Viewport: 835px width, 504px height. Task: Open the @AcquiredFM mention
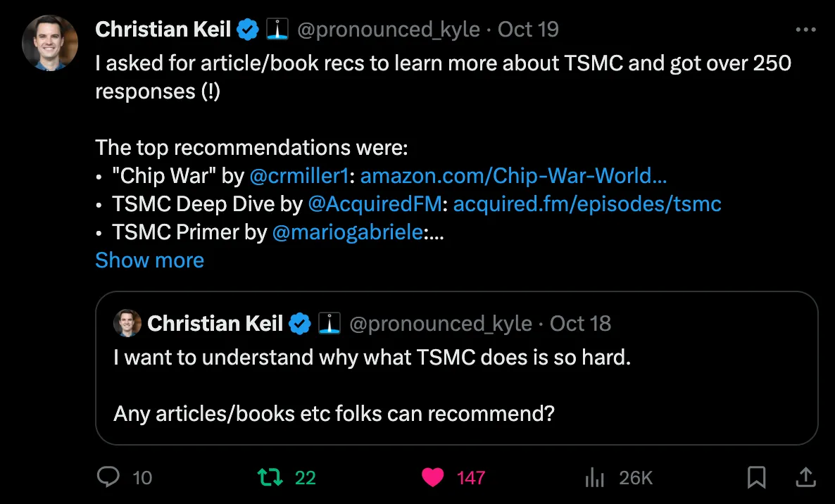pos(376,204)
